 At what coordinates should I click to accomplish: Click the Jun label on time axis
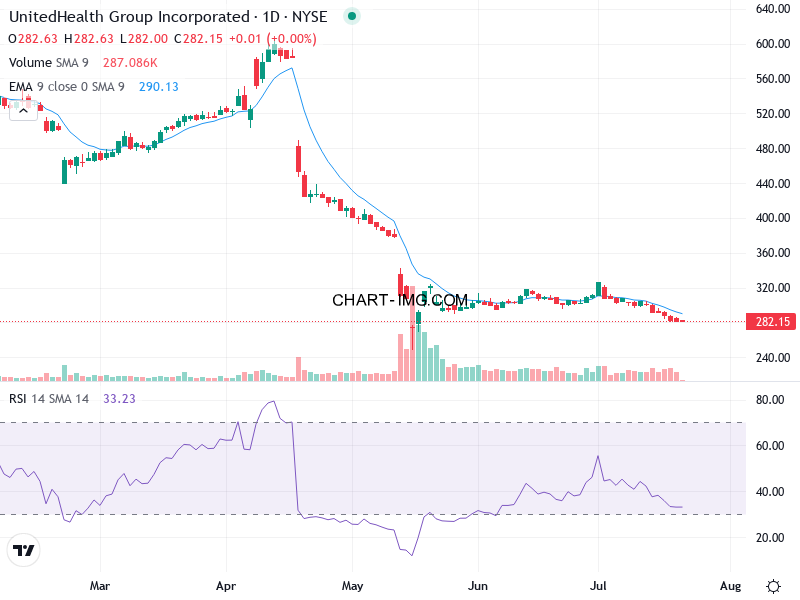[x=478, y=586]
